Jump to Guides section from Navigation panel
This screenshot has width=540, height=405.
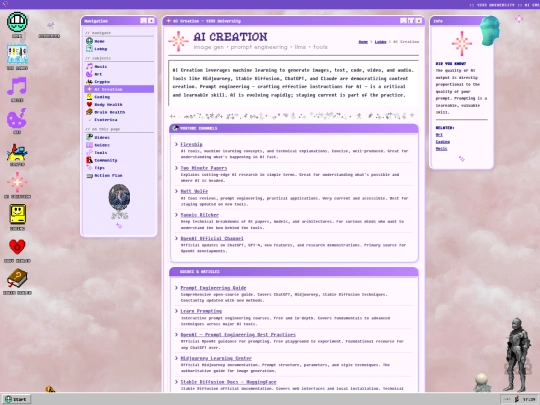coord(119,145)
